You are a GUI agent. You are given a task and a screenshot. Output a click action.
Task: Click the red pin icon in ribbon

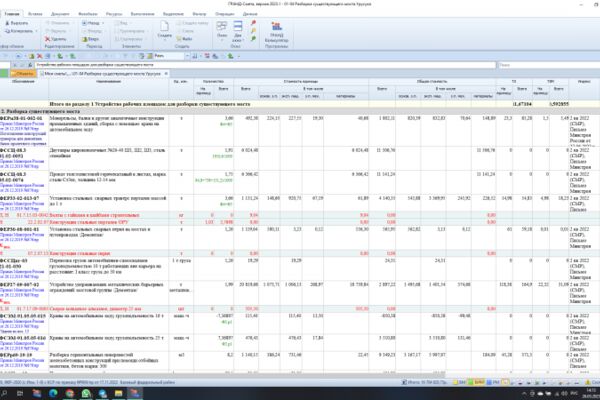[253, 23]
